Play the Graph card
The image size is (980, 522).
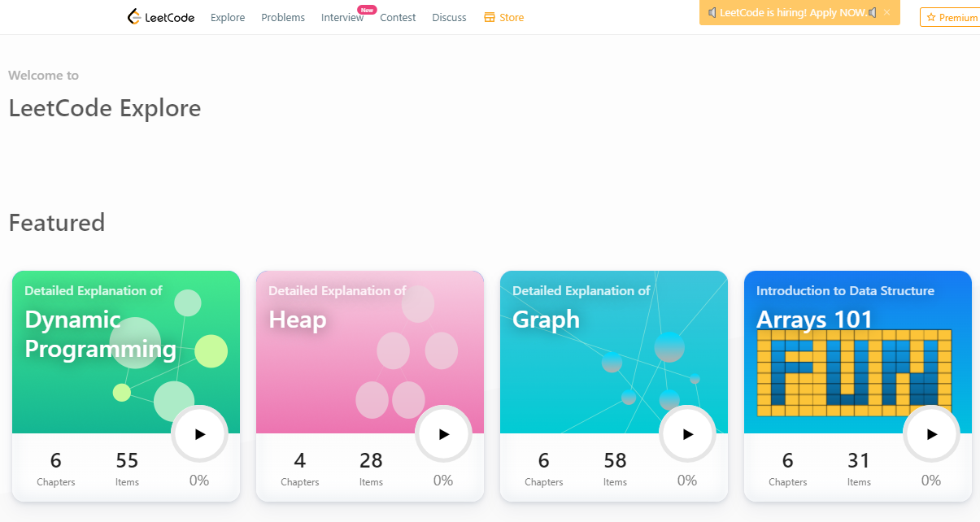tap(688, 434)
